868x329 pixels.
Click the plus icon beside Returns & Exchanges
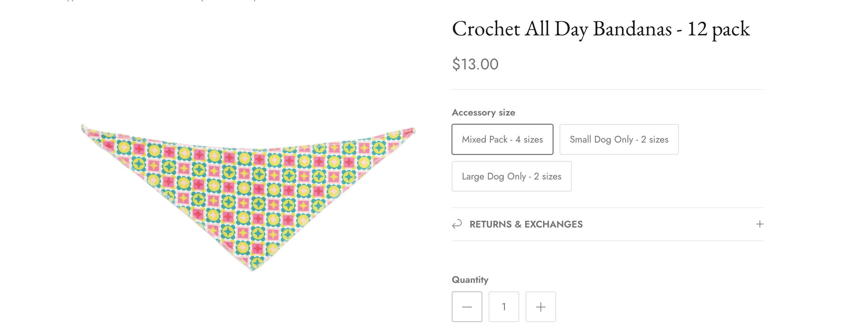759,224
